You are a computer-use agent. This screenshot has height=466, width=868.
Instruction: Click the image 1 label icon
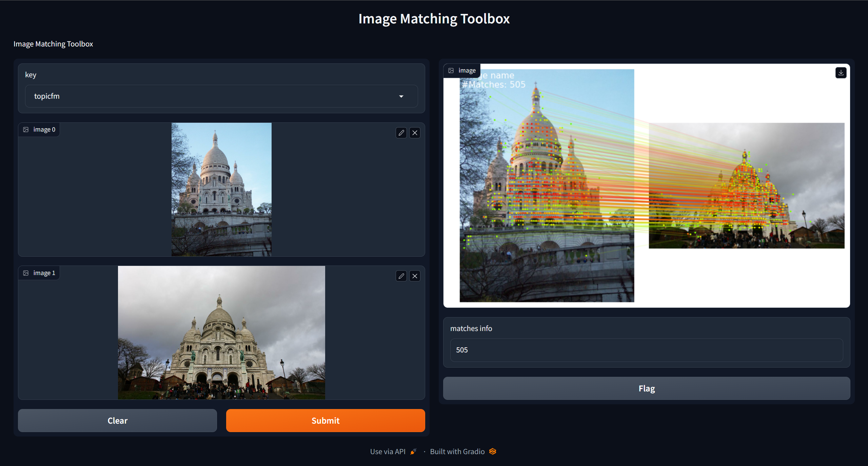26,273
